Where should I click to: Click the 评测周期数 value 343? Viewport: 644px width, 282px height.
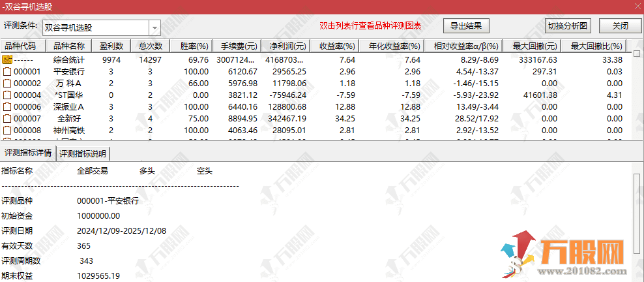(86, 260)
